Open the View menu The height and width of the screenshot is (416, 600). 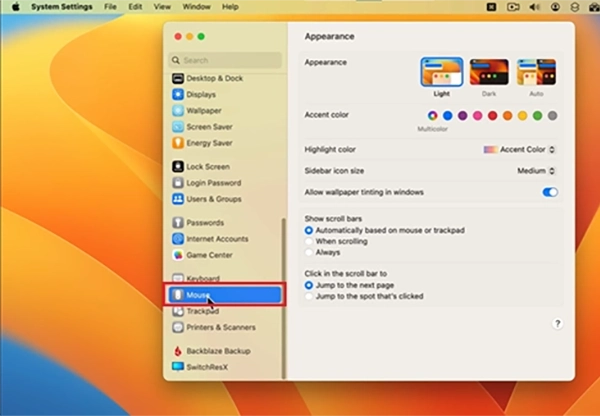162,7
